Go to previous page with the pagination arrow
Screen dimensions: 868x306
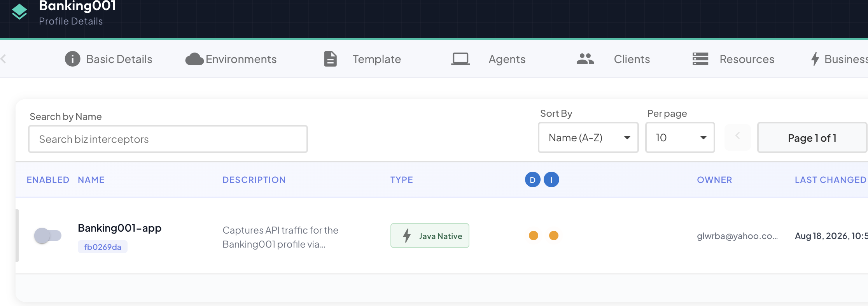point(738,137)
